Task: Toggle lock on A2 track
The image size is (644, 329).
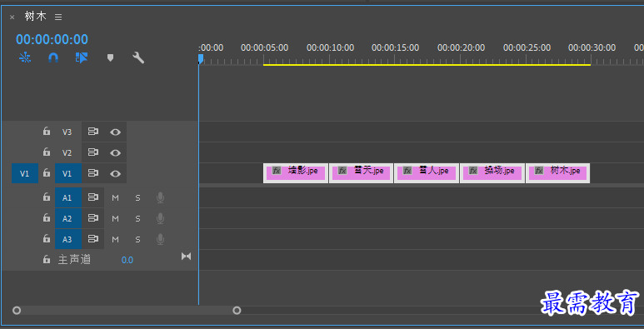Action: [47, 218]
